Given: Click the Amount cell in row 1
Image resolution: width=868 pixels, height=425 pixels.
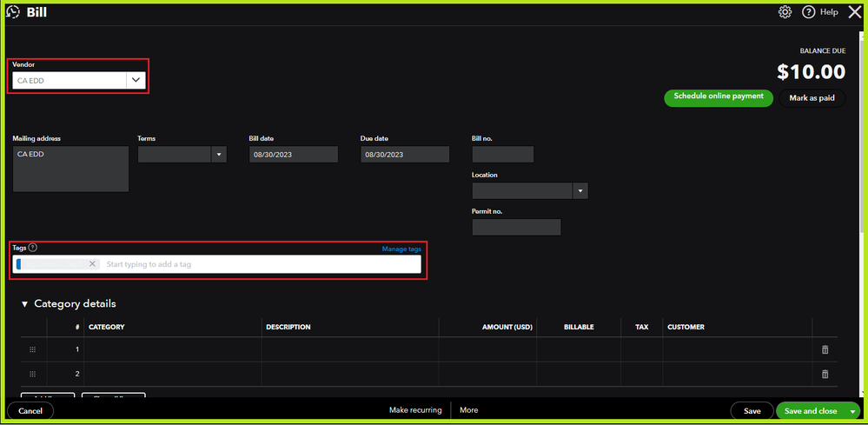Looking at the screenshot, I should click(x=487, y=349).
